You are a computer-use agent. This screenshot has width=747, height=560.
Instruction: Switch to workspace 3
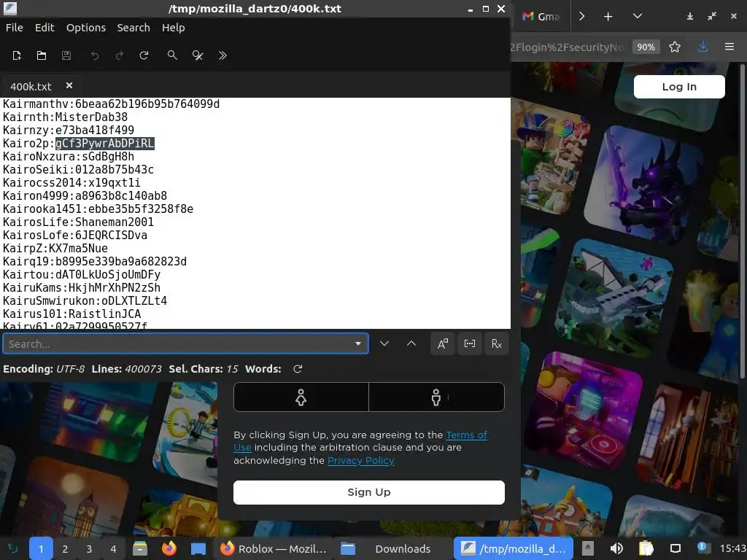click(89, 548)
